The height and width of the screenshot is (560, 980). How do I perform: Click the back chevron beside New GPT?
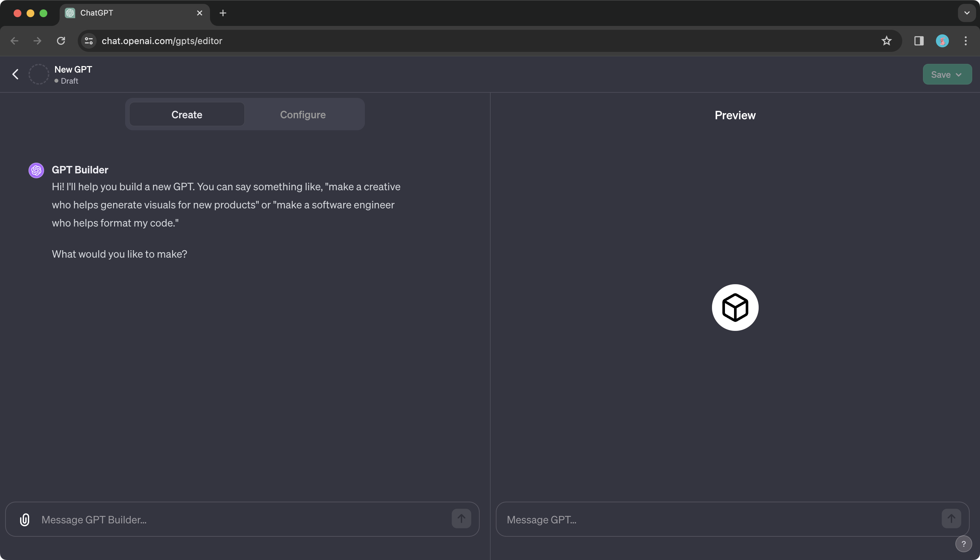[x=15, y=74]
